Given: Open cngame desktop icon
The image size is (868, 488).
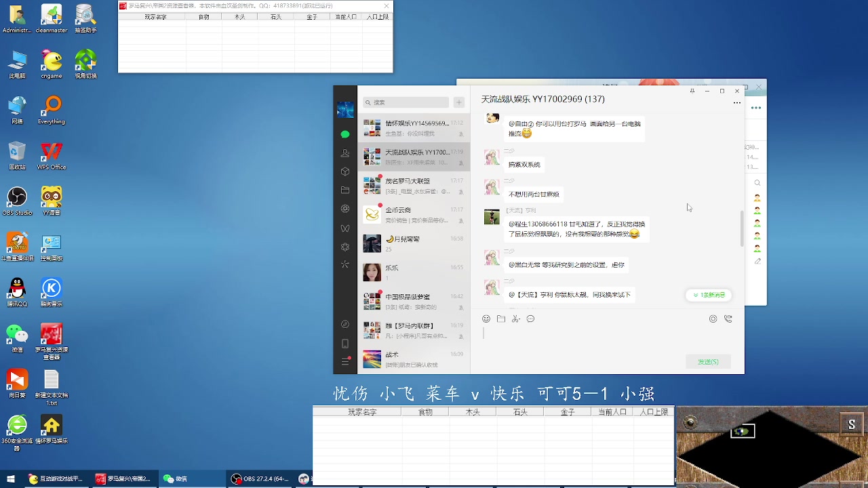Looking at the screenshot, I should pos(52,64).
